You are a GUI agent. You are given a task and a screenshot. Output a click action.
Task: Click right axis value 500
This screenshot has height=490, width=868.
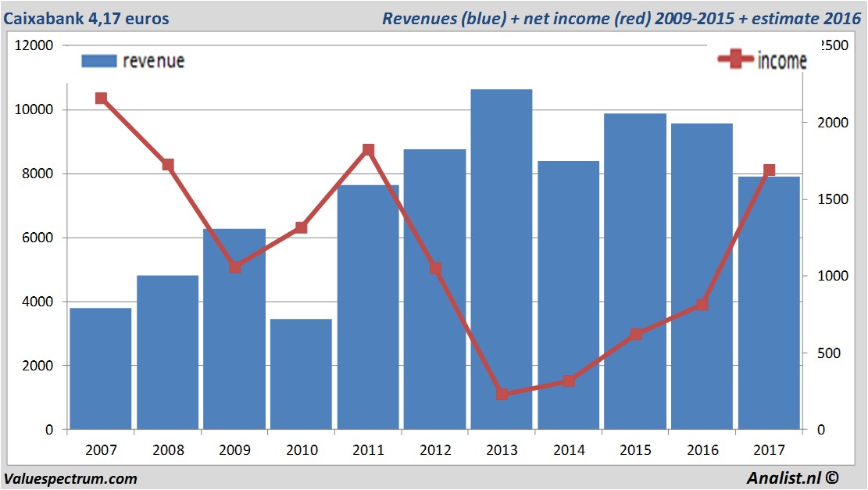coord(829,352)
